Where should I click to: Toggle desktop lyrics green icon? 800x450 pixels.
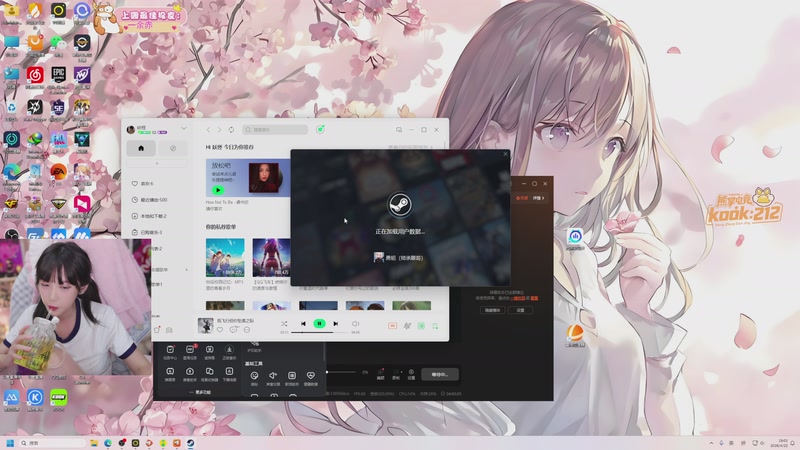click(421, 326)
